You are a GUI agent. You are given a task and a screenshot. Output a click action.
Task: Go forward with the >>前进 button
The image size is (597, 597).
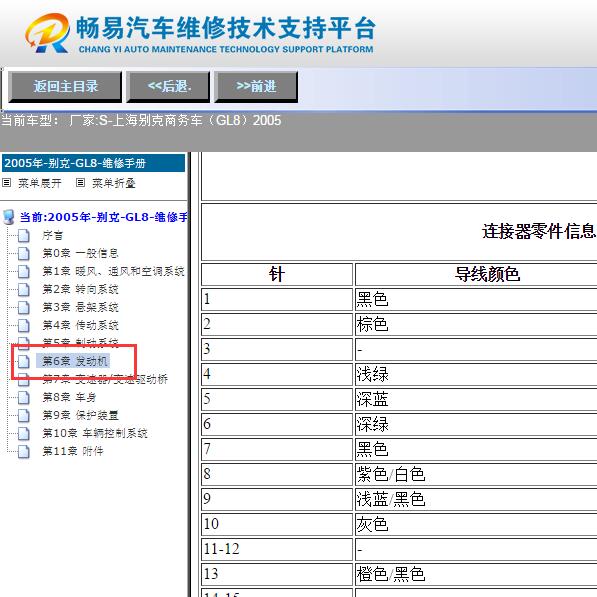click(x=256, y=87)
